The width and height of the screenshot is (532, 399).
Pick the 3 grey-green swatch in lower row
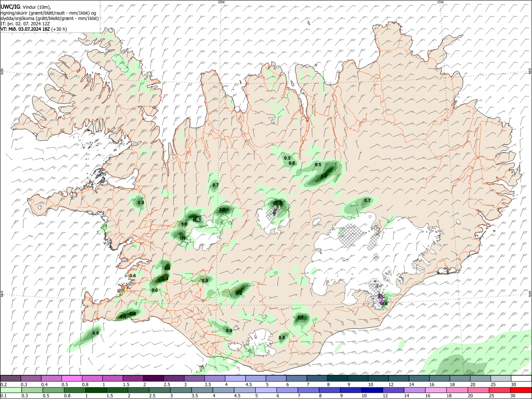180,390
